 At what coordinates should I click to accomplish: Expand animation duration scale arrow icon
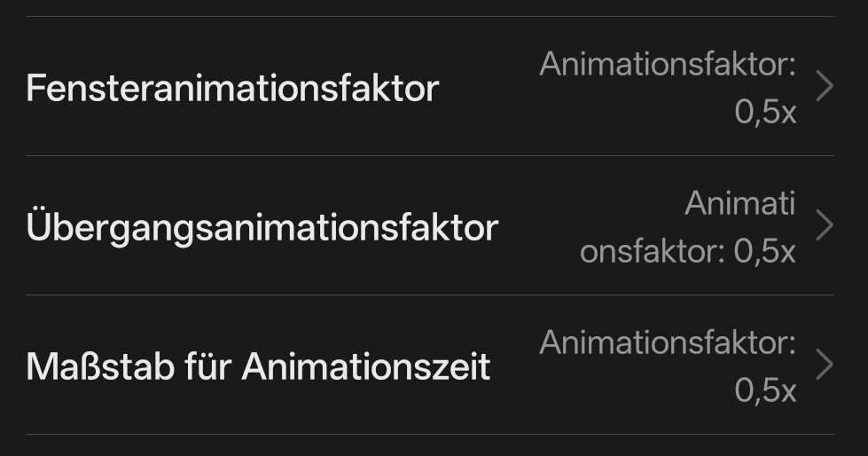click(x=825, y=366)
